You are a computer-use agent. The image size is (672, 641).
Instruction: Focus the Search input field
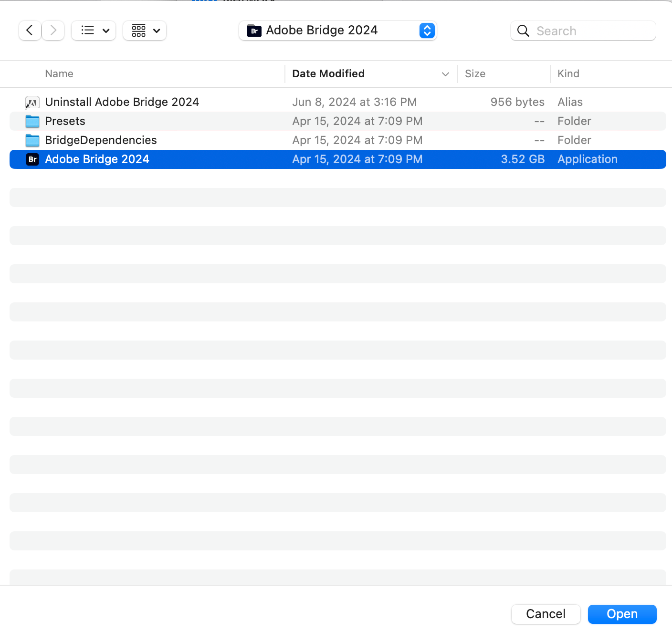592,31
